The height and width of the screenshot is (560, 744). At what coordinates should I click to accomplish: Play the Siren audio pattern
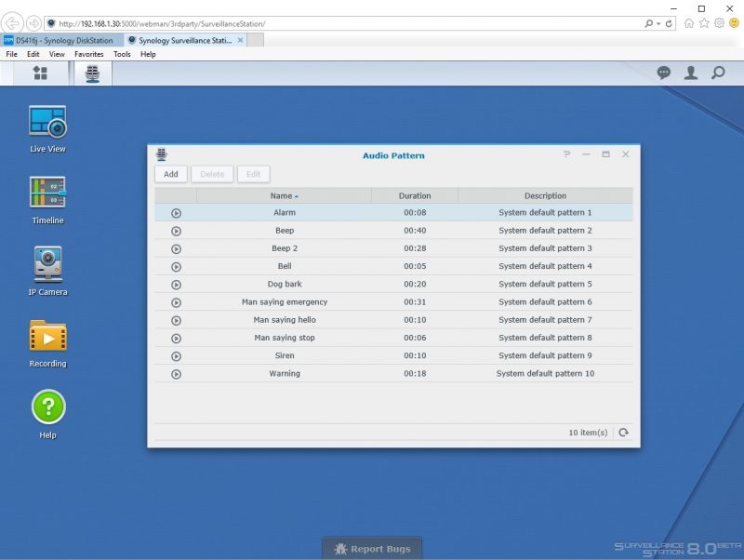point(176,356)
